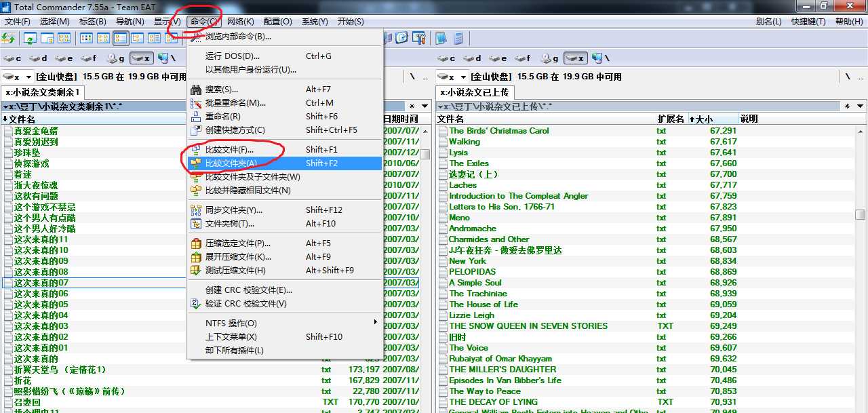Unpack archive (展开压缩文件) menu icon

(x=196, y=257)
